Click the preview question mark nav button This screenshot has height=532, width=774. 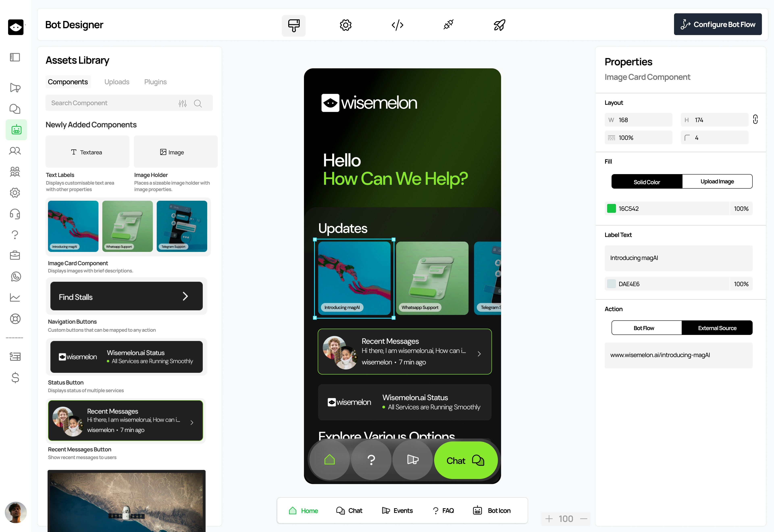371,460
